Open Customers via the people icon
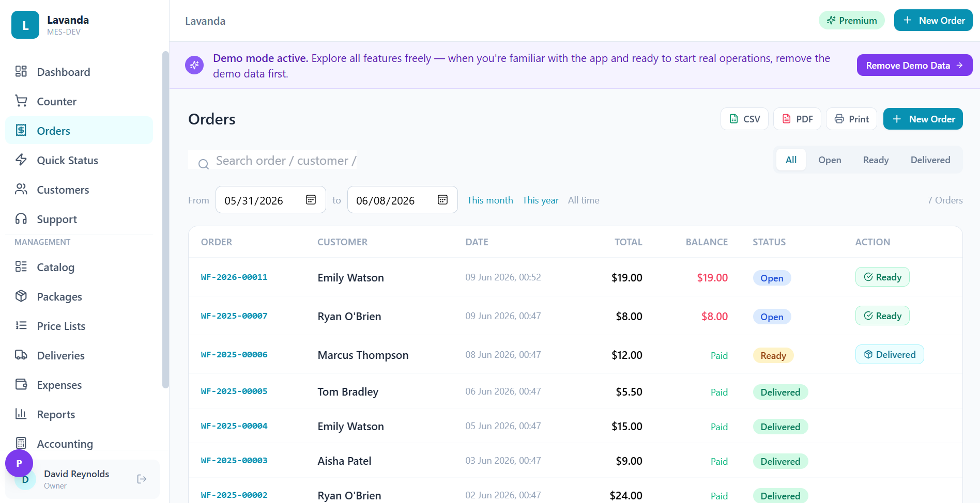This screenshot has width=980, height=503. tap(21, 189)
